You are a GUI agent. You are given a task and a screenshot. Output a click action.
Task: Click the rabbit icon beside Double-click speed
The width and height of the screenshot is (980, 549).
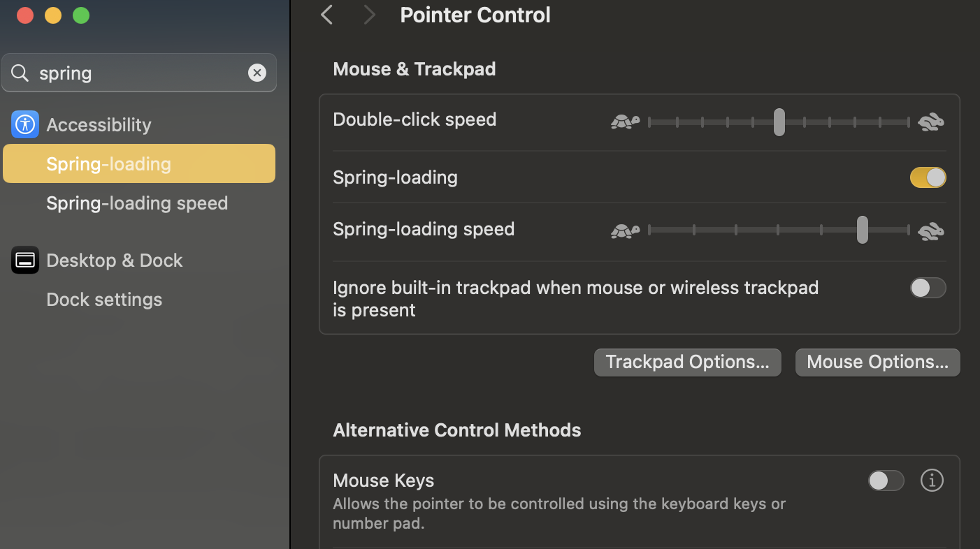[x=930, y=121]
